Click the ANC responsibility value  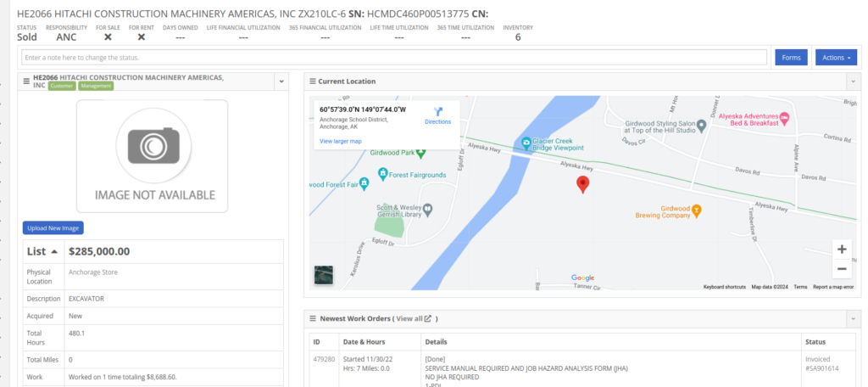pos(66,37)
